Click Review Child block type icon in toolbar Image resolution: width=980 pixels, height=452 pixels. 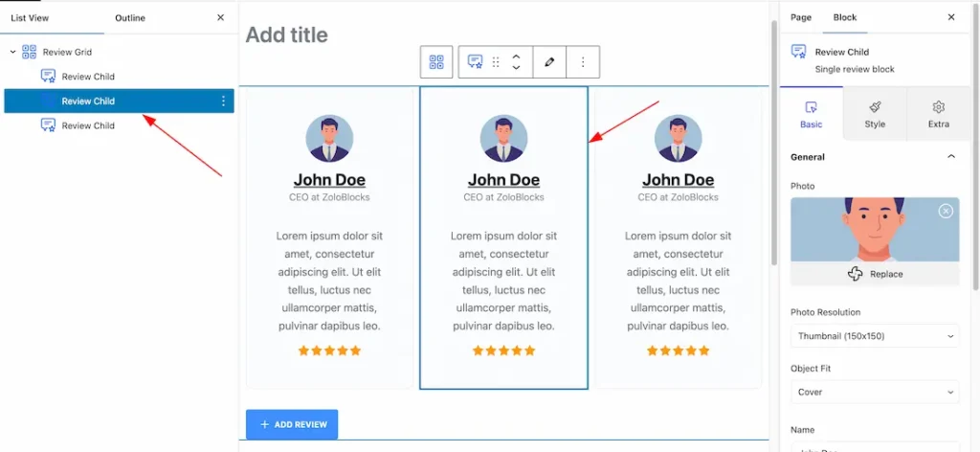pyautogui.click(x=475, y=62)
